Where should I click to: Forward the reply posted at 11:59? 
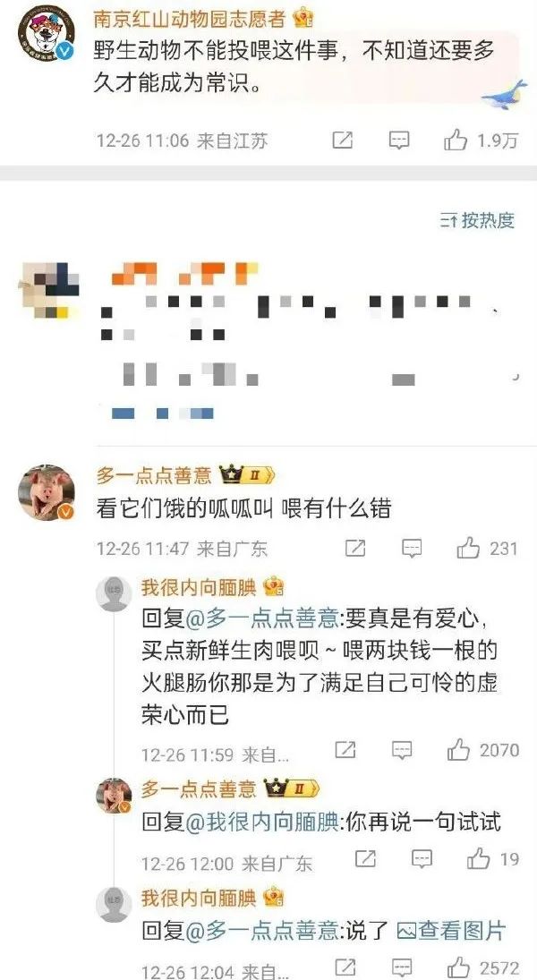coord(345,749)
